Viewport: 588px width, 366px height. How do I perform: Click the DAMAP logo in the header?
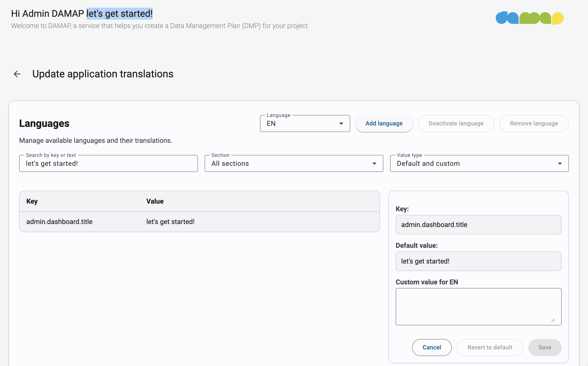pos(530,18)
